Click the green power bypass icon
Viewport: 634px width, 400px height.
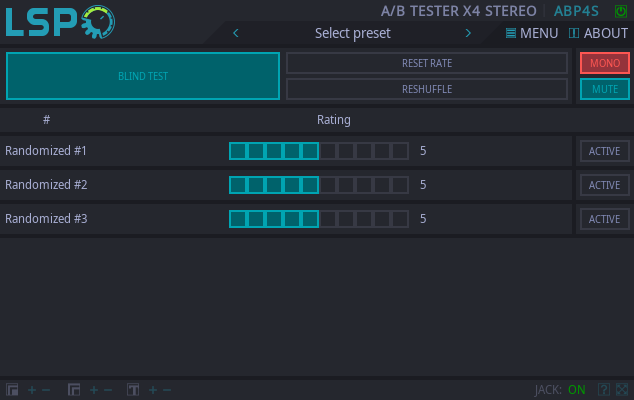(x=621, y=11)
